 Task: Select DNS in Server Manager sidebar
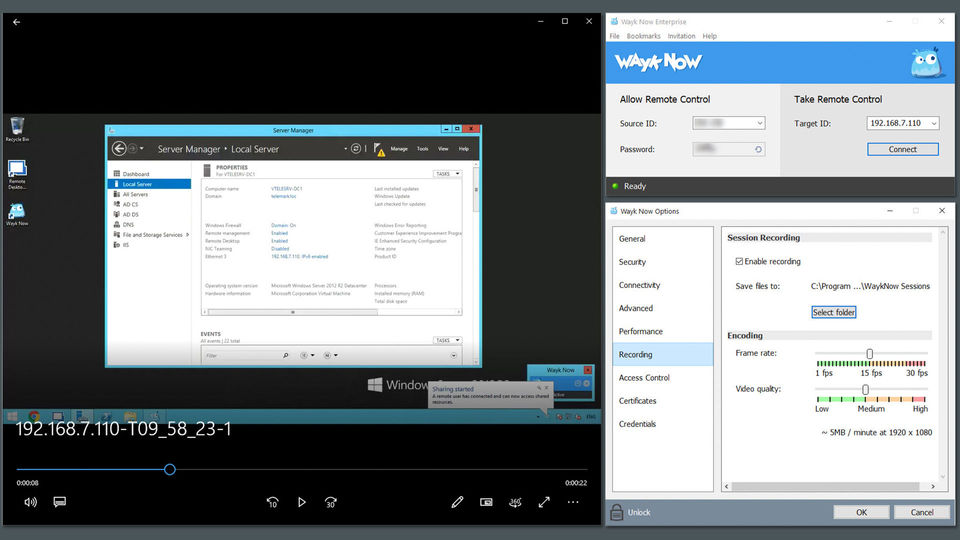pyautogui.click(x=149, y=225)
